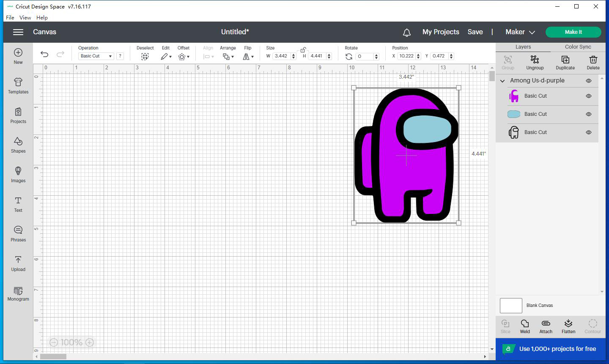Click the Height input field
This screenshot has height=364, width=609.
tap(317, 56)
